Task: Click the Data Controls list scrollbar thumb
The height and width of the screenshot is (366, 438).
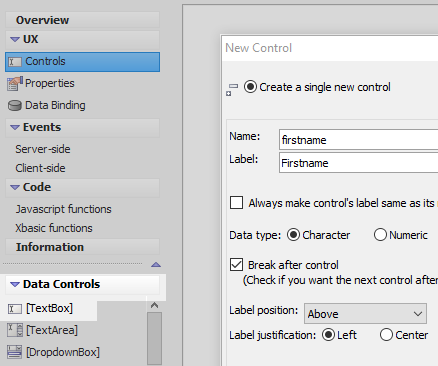Action: [x=154, y=338]
